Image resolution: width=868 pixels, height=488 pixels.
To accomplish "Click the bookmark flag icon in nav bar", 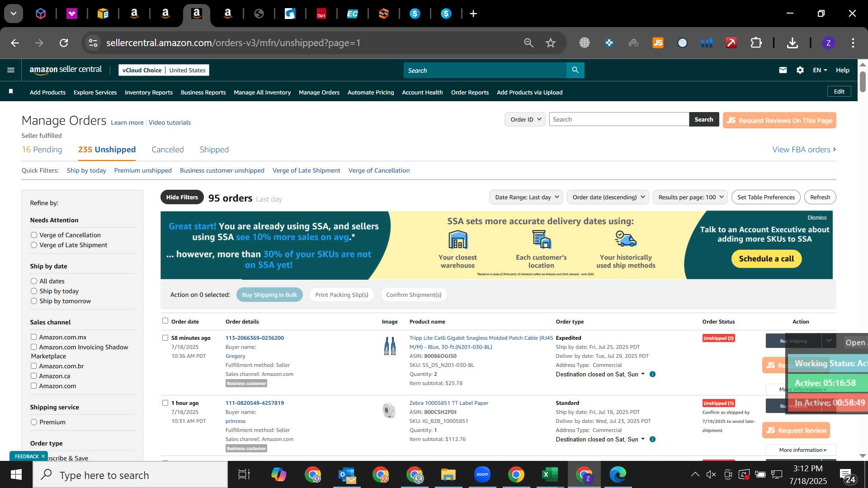I will (11, 92).
